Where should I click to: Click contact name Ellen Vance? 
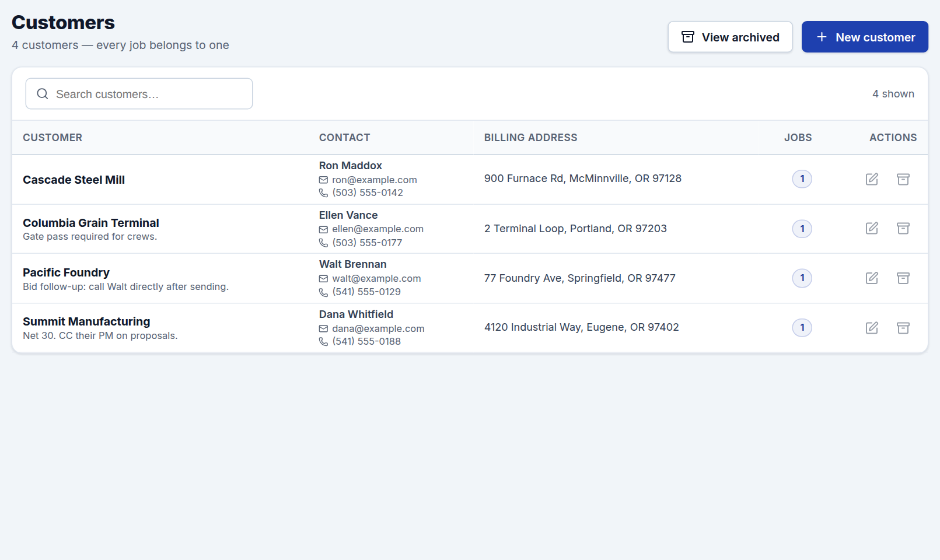tap(348, 215)
